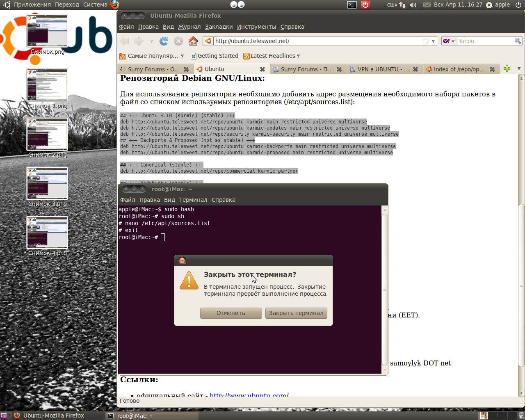The height and width of the screenshot is (420, 525).
Task: Expand the Latest Headlines bookmark dropdown
Action: coord(298,56)
